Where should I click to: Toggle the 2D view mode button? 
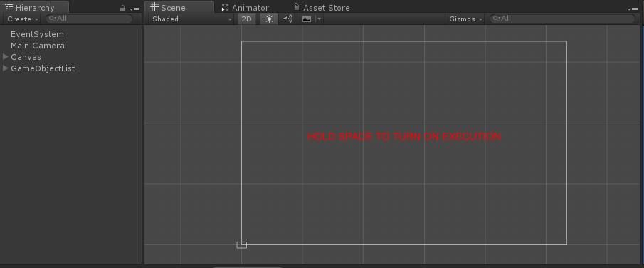(x=246, y=19)
